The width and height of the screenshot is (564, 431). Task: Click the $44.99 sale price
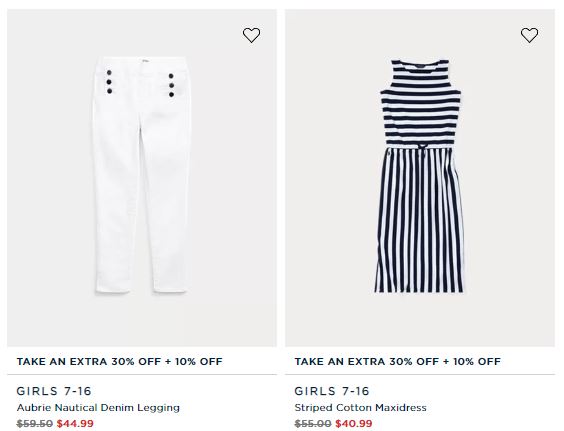(x=75, y=424)
